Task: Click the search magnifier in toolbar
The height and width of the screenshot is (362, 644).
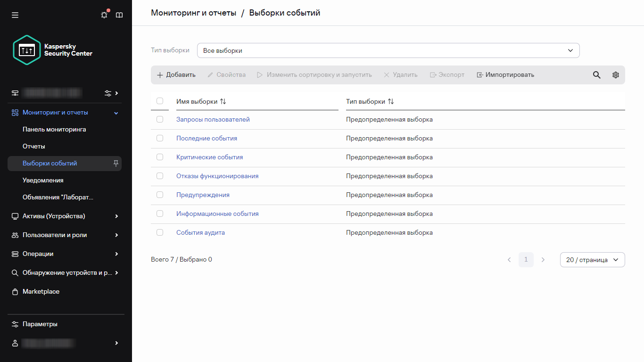Action: [x=596, y=75]
